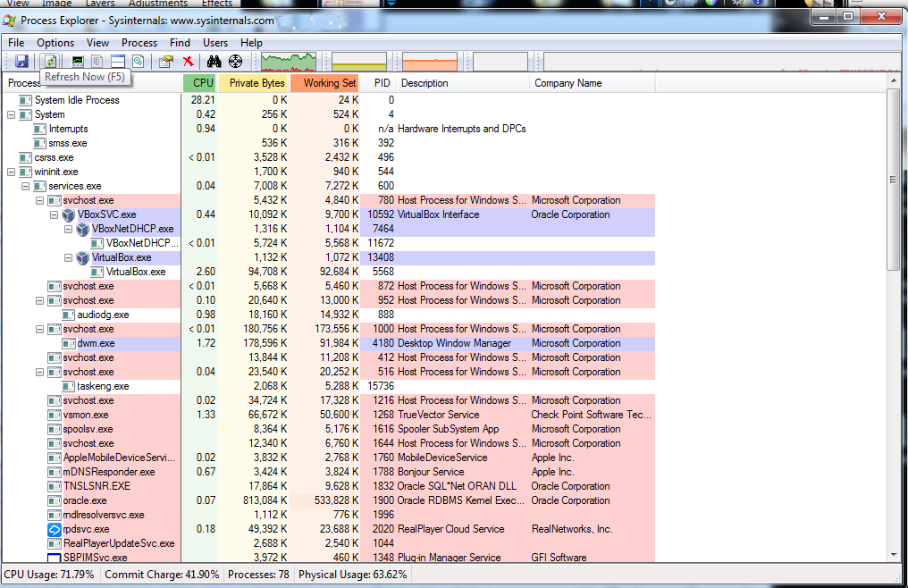
Task: Select the RealPlayerUpdateSvc.exe process
Action: (329, 543)
